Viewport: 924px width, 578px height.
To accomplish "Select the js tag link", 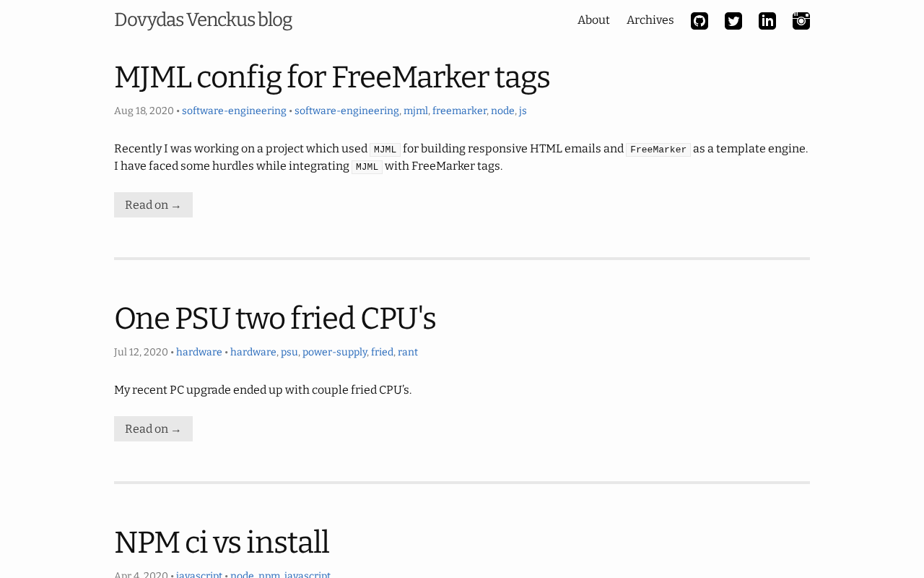I will point(523,111).
